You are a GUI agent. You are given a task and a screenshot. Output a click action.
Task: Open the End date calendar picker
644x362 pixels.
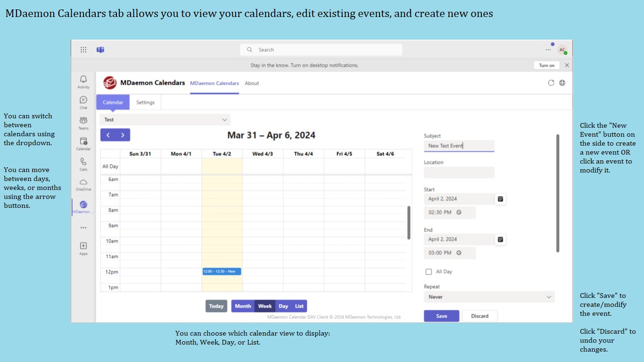click(500, 239)
